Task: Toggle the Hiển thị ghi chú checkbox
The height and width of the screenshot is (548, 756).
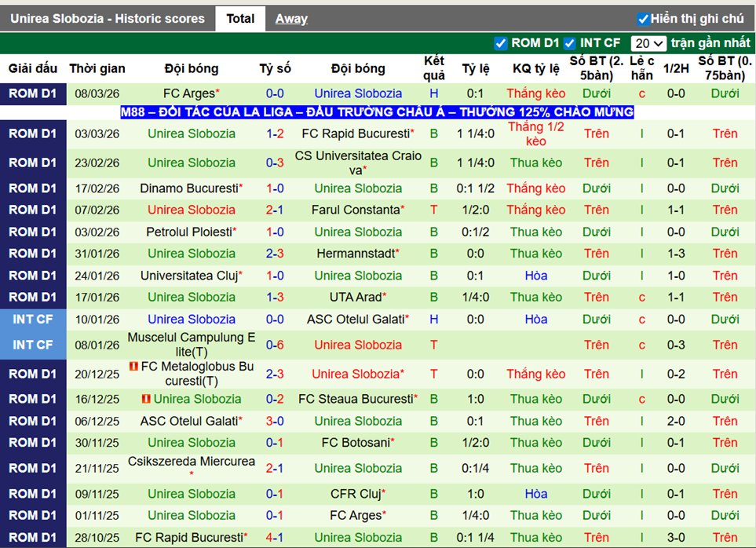Action: pyautogui.click(x=644, y=19)
